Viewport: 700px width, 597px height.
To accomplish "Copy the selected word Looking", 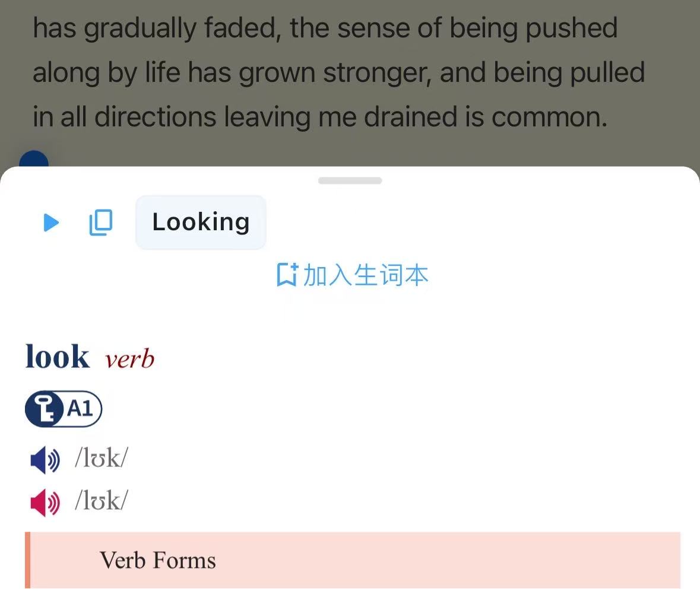I will pyautogui.click(x=101, y=223).
